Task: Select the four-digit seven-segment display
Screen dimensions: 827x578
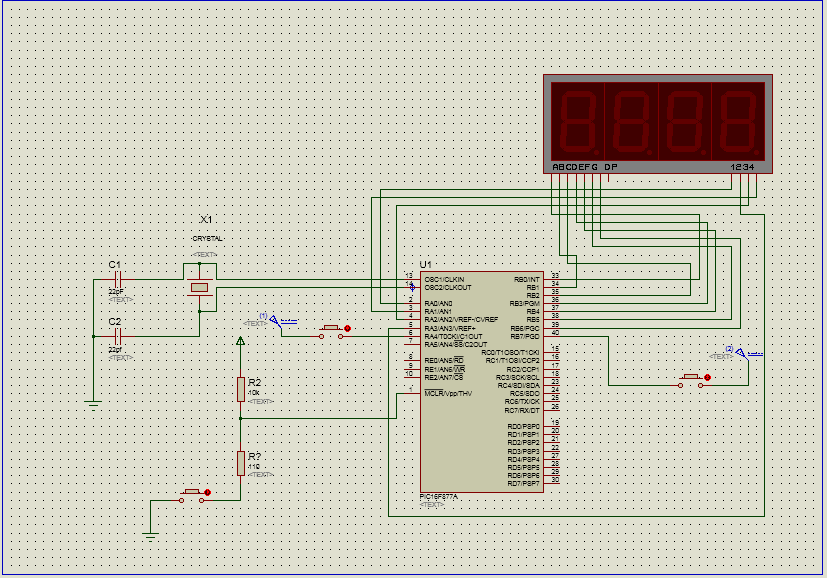Action: (x=658, y=124)
